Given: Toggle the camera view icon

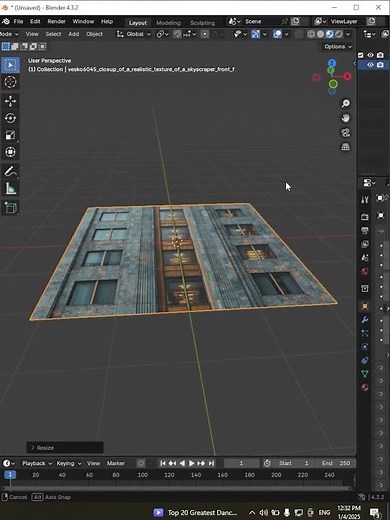Looking at the screenshot, I should click(346, 132).
